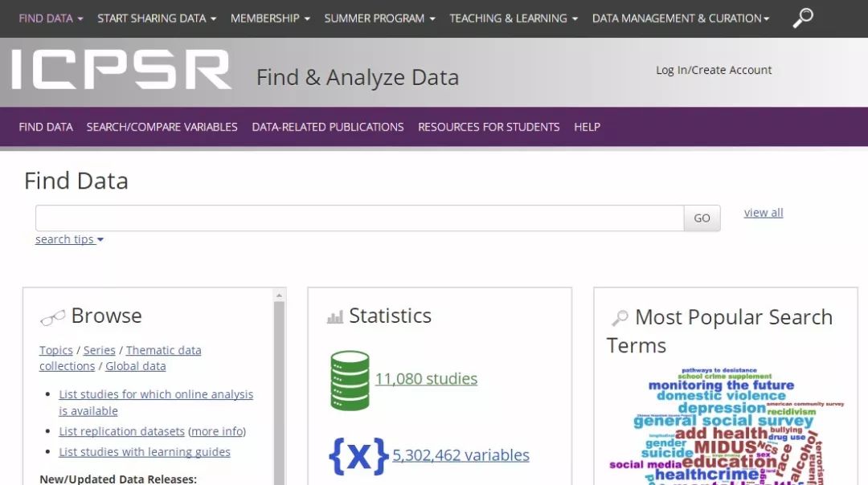Expand the TEACHING & LEARNING dropdown
Screen dimensions: 868x485
click(514, 18)
